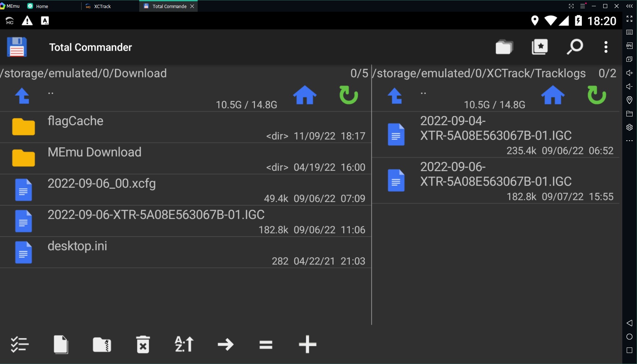Screen dimensions: 637x364
Task: Navigate up using the '..' parent entry
Action: click(51, 92)
